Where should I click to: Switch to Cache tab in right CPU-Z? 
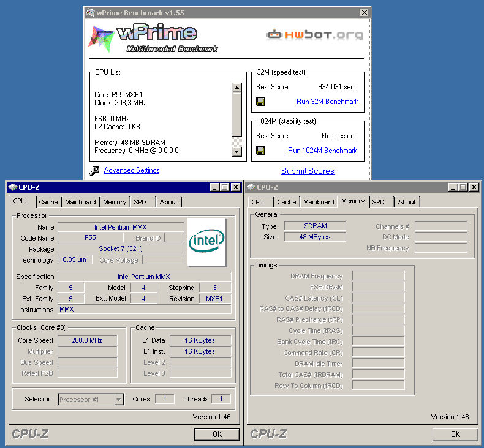point(287,202)
